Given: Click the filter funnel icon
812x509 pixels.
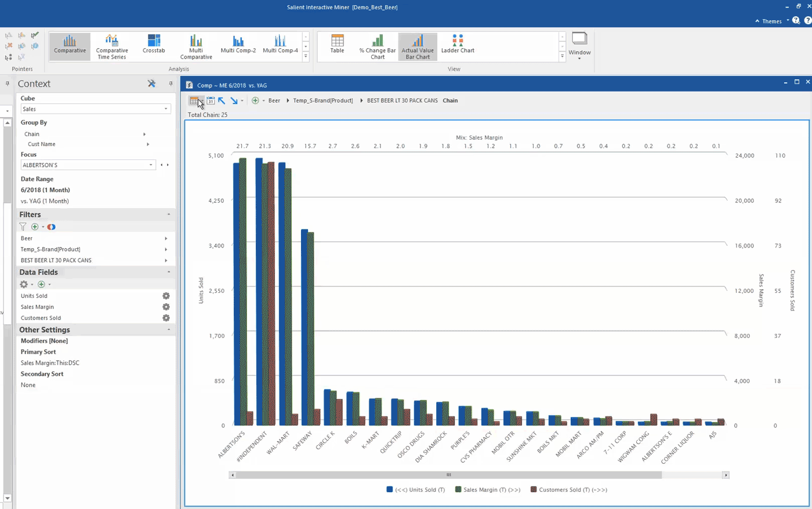Looking at the screenshot, I should point(23,227).
